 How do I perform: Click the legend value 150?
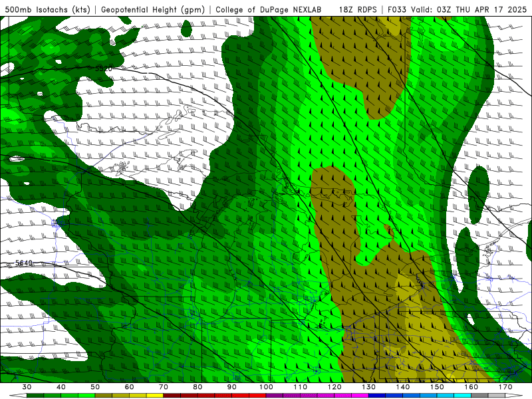437,387
